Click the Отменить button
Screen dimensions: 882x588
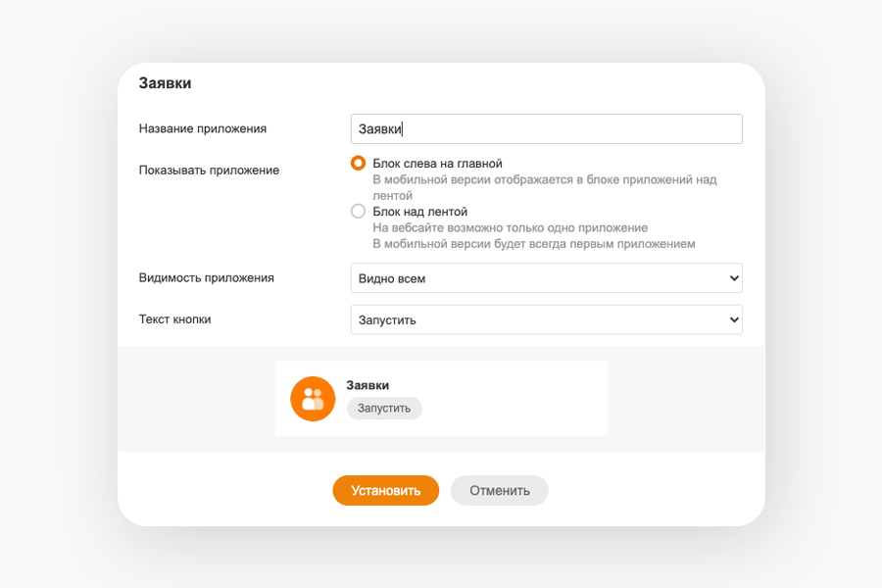tap(500, 491)
